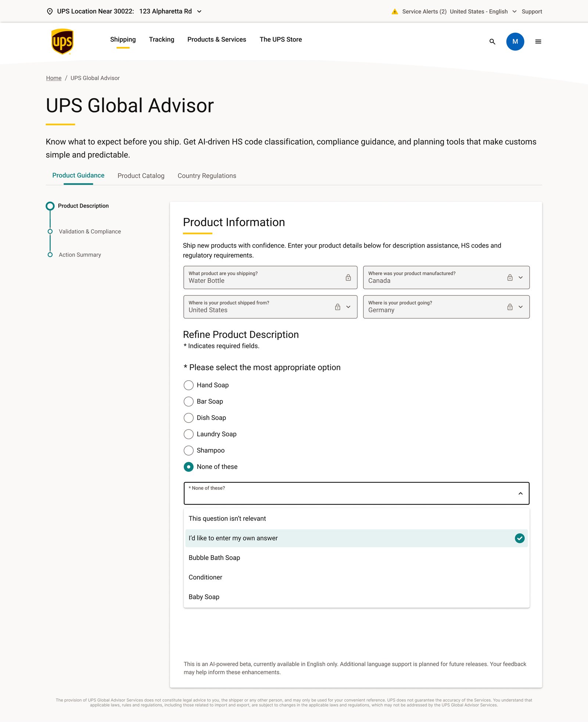This screenshot has width=588, height=722.
Task: Click the Service Alerts warning icon
Action: tap(395, 11)
